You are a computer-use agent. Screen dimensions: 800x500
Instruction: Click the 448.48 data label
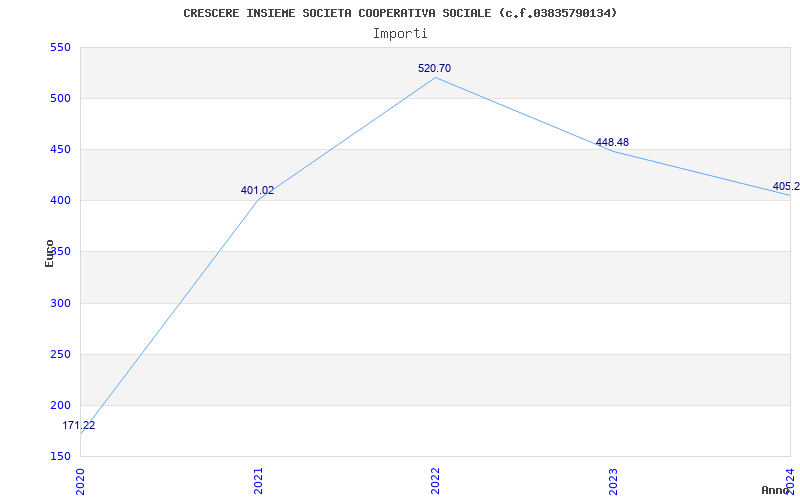pyautogui.click(x=612, y=142)
